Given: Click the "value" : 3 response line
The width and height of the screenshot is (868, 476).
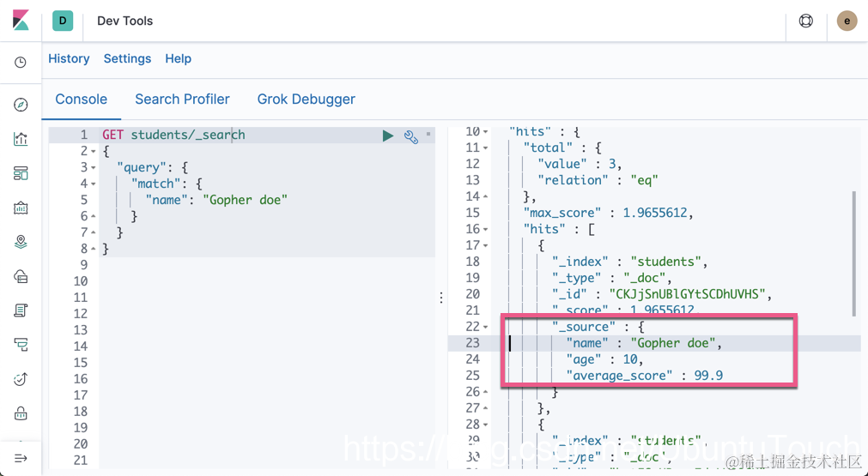Looking at the screenshot, I should [x=580, y=164].
